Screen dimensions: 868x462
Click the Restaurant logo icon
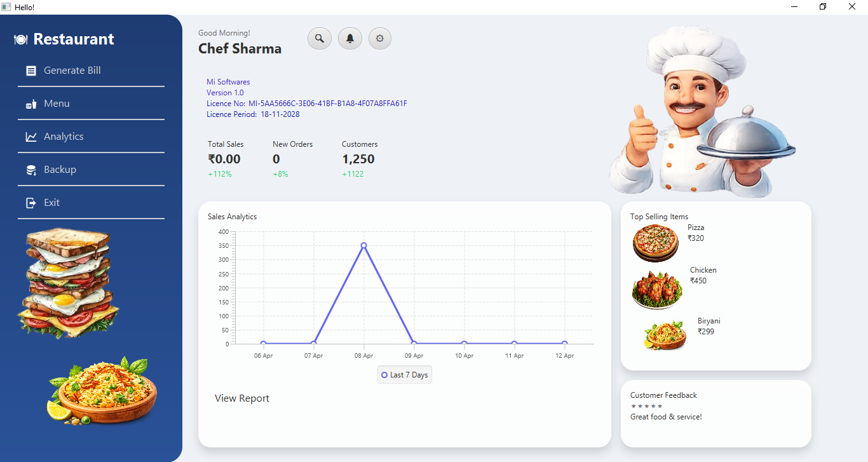tap(20, 39)
